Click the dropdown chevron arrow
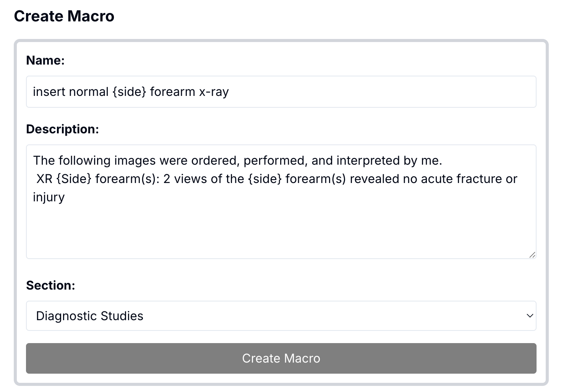 529,316
